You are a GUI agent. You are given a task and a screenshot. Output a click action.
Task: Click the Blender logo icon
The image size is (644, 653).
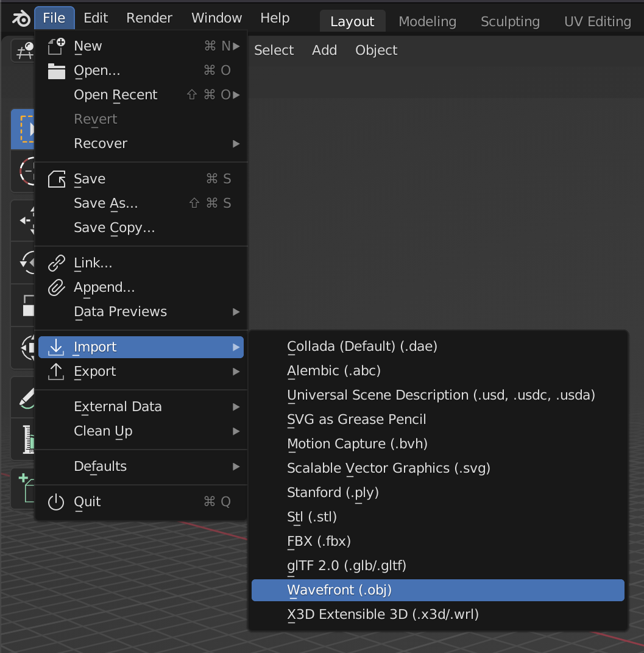(21, 19)
